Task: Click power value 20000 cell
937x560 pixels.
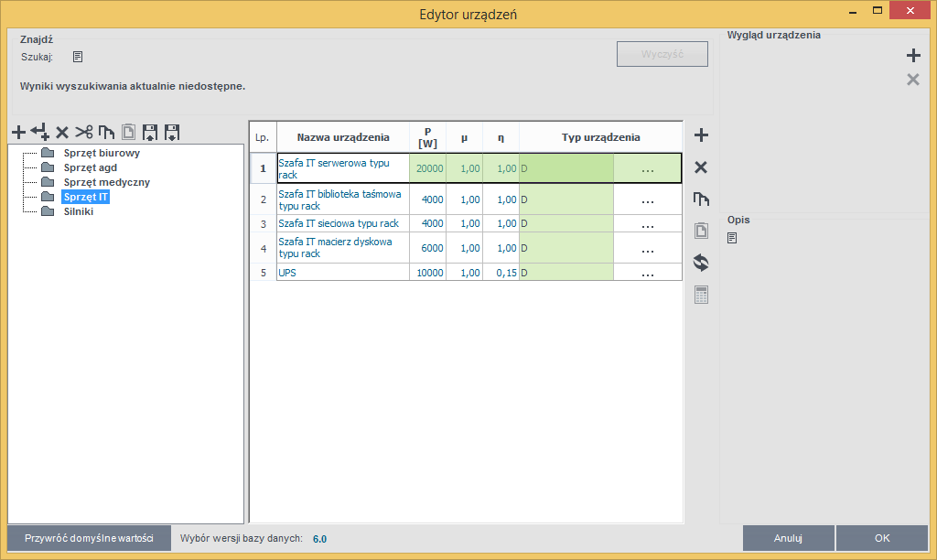Action: tap(428, 168)
